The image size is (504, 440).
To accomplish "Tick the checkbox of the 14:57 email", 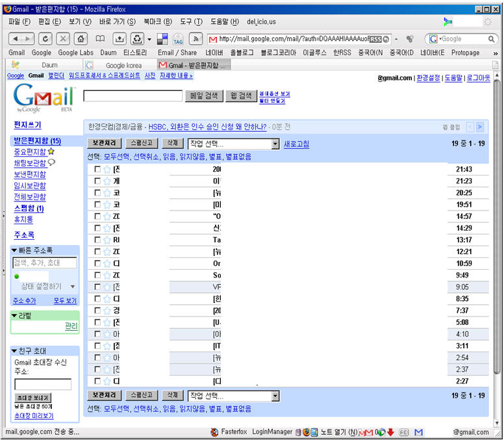I will [97, 216].
